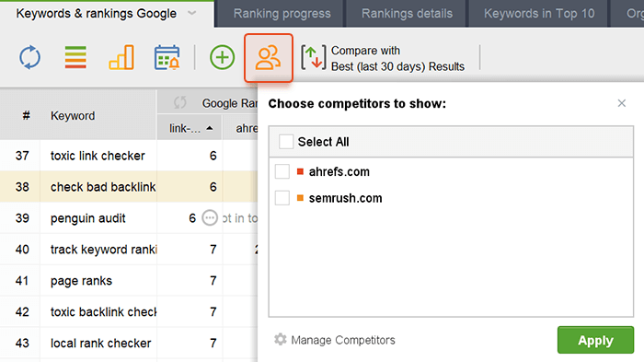Toggle the show competitors people icon

[x=269, y=58]
